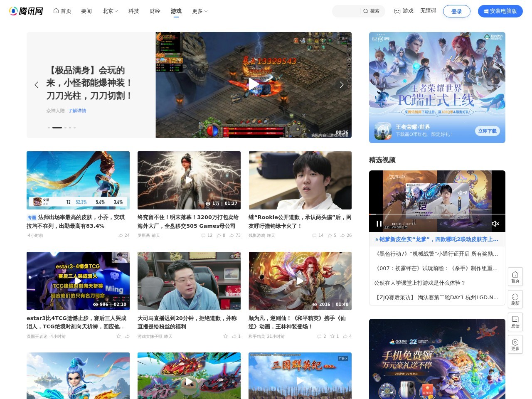This screenshot has width=532, height=399.
Task: Focus the search input box
Action: 346,11
